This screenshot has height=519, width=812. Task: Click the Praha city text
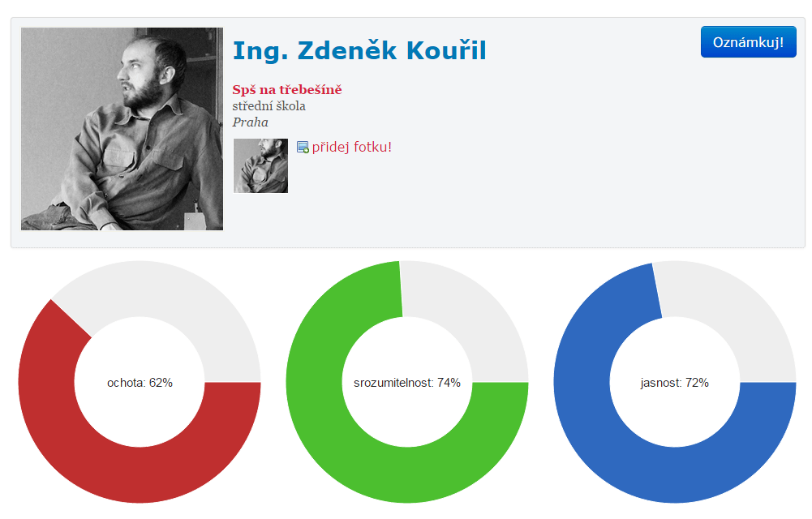[x=250, y=122]
